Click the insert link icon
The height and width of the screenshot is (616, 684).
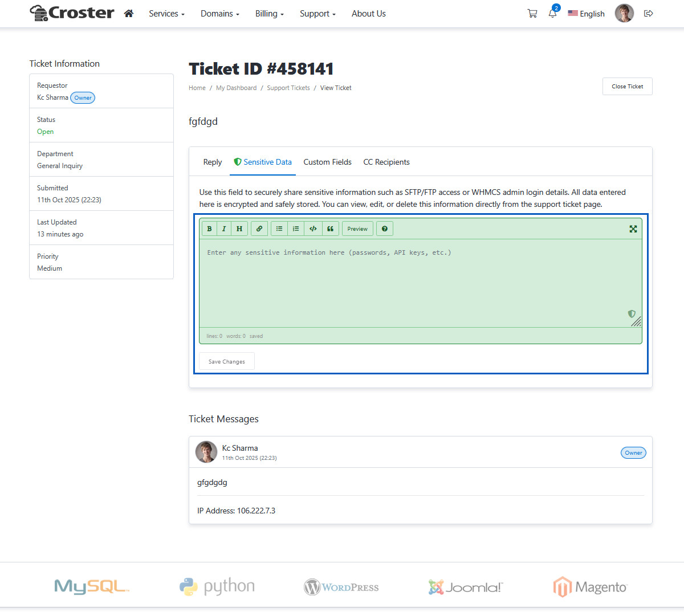click(259, 229)
